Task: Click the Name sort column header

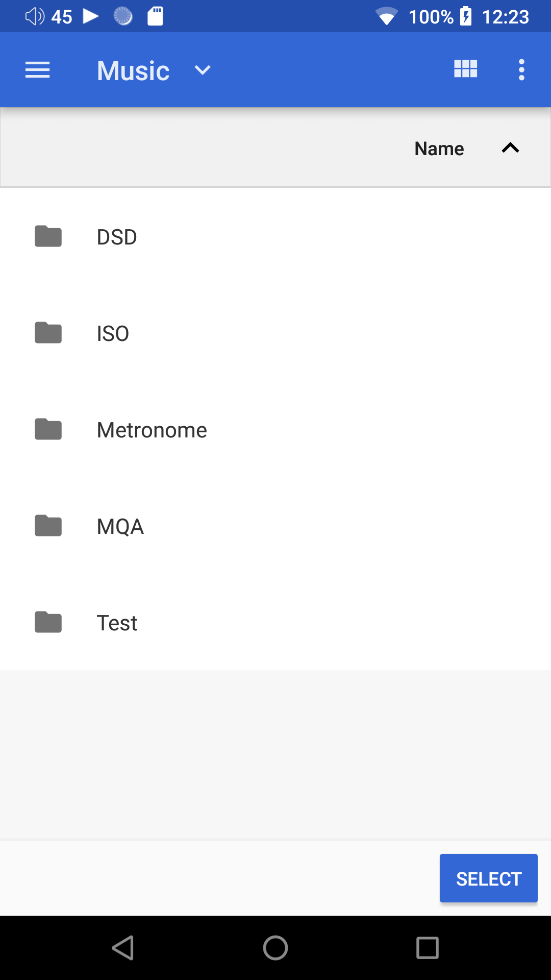Action: tap(439, 149)
